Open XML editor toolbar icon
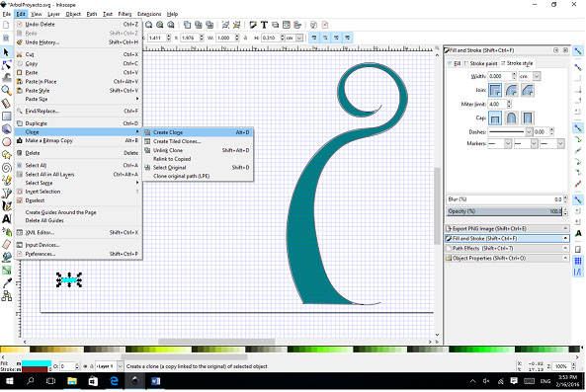Viewport: 586px width, 392px height. tap(287, 25)
